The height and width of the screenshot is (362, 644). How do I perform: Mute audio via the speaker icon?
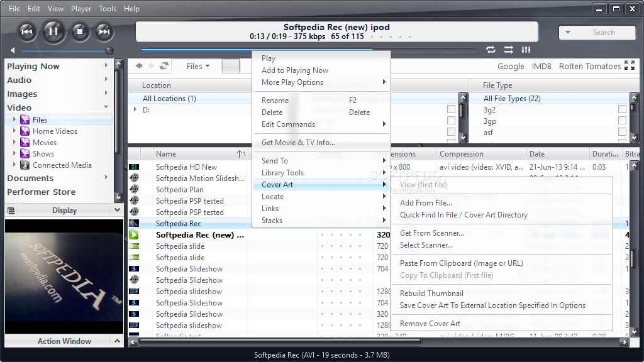pyautogui.click(x=13, y=50)
